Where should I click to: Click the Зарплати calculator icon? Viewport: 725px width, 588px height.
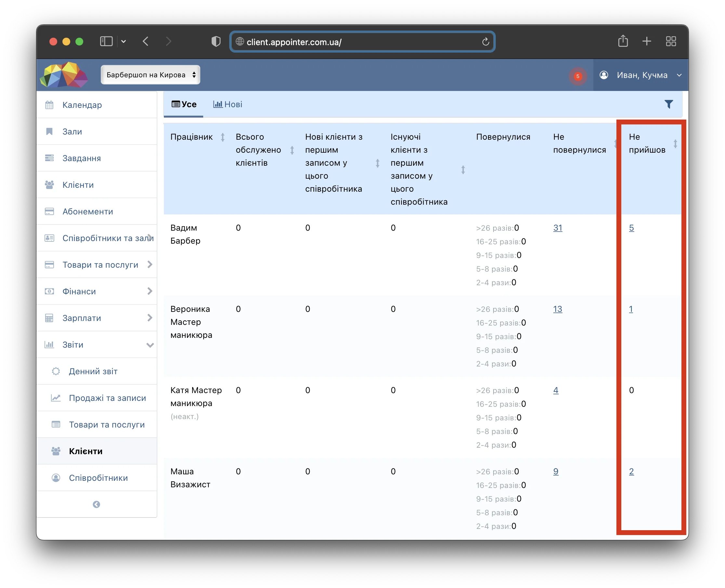49,318
